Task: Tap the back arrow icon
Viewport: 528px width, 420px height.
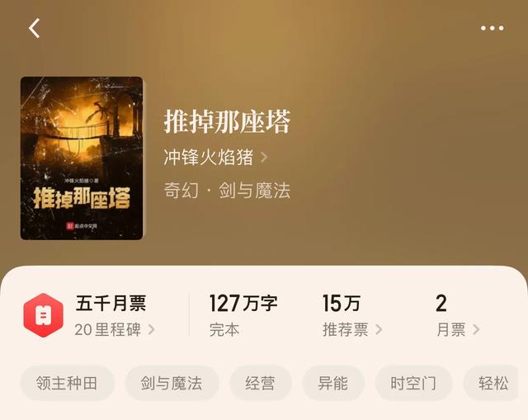Action: click(x=34, y=28)
